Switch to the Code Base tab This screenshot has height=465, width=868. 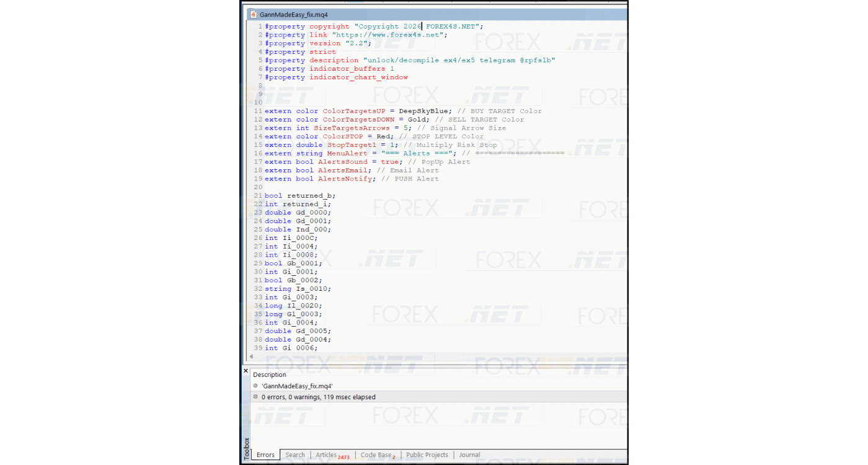(x=376, y=455)
